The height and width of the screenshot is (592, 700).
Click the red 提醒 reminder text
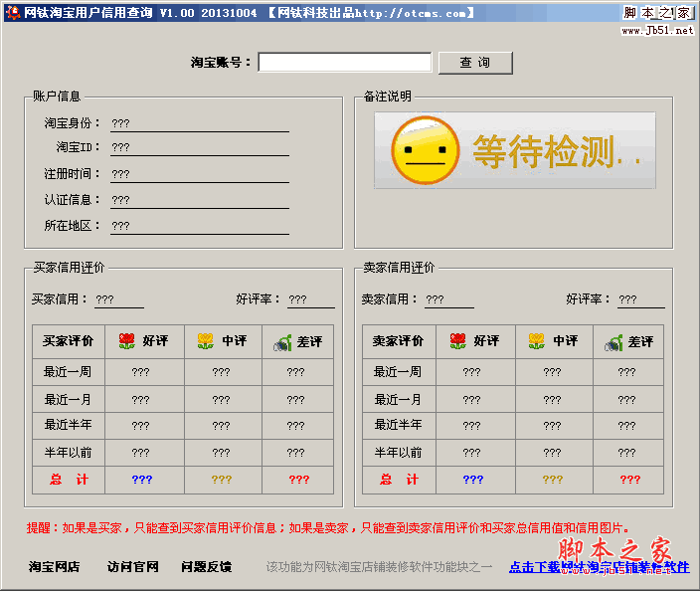[328, 528]
